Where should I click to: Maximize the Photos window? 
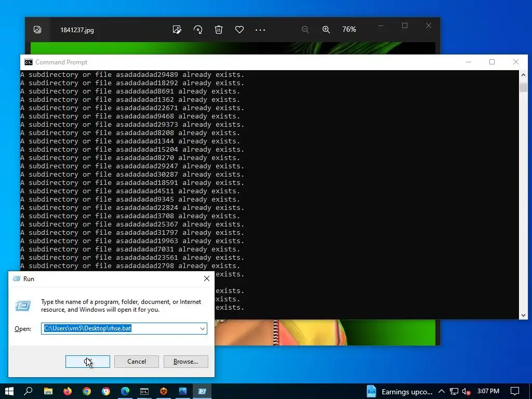coord(404,26)
